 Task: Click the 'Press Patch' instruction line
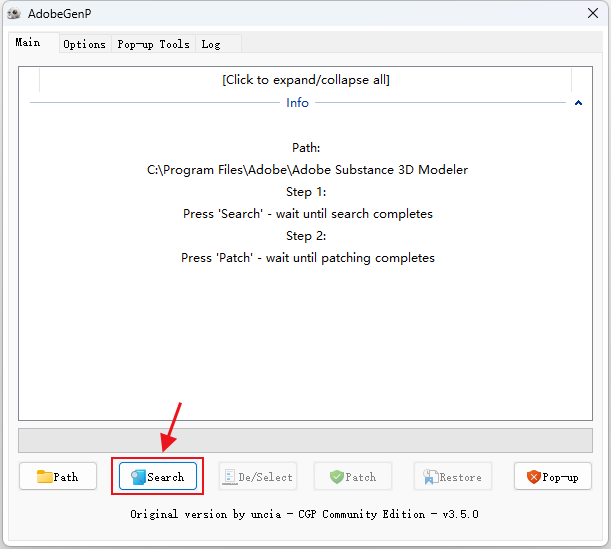308,258
